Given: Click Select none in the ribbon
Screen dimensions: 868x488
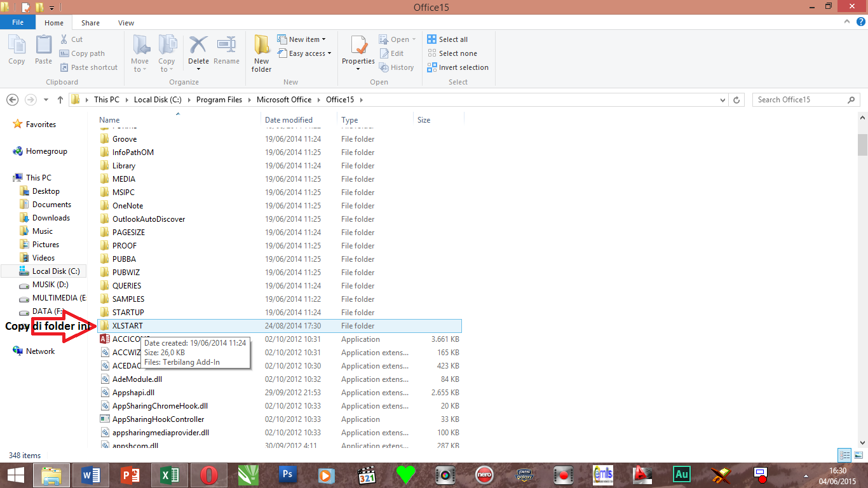Looking at the screenshot, I should pyautogui.click(x=452, y=53).
